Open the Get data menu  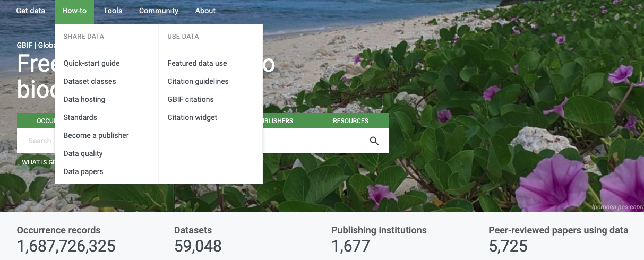click(x=31, y=11)
